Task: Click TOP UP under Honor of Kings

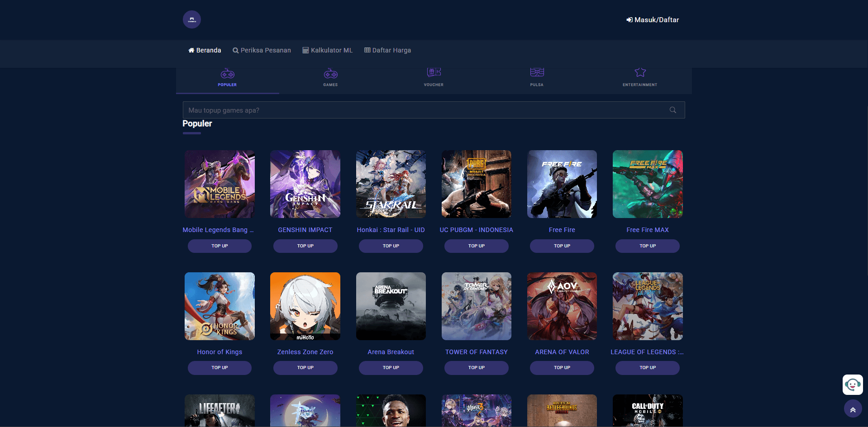Action: (219, 368)
